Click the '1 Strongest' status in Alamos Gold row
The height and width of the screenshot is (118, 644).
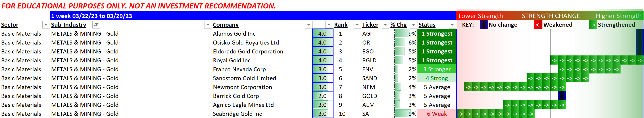click(x=437, y=34)
